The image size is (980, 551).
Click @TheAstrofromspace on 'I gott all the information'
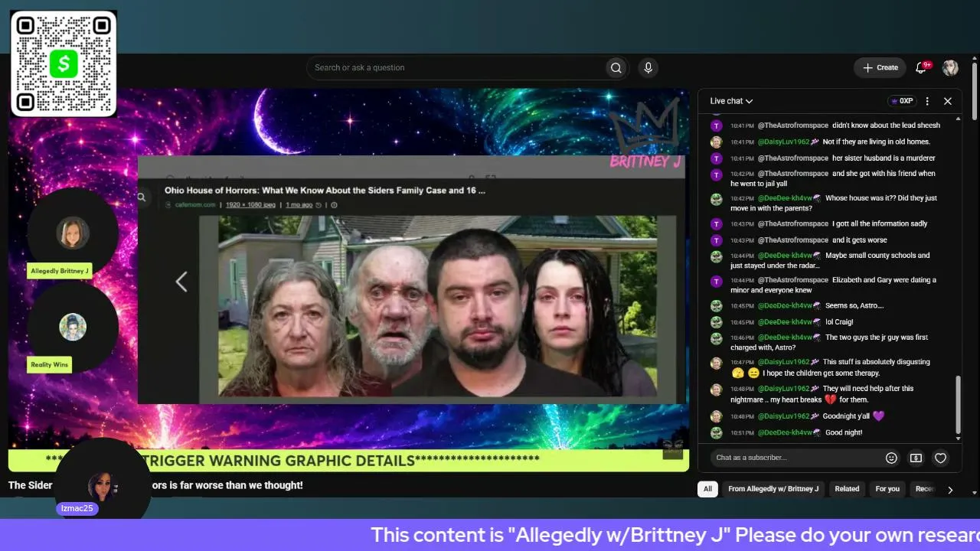(x=793, y=224)
